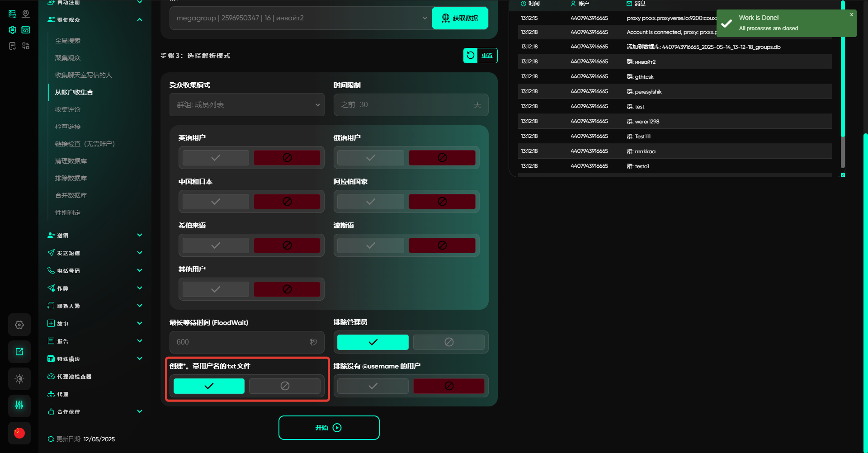
Task: Open the 受众收集模式 dropdown
Action: coord(247,105)
